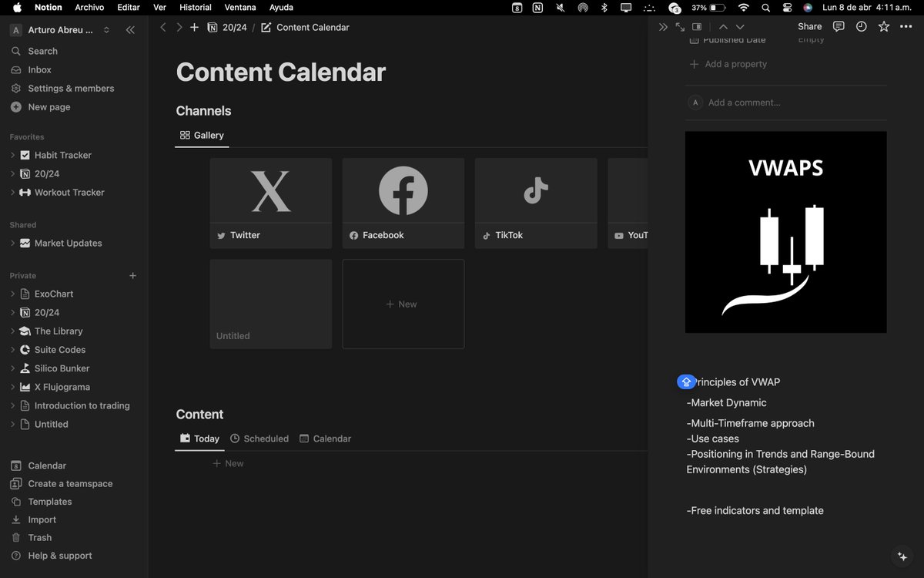The image size is (924, 578).
Task: Open macOS Spotlight search icon
Action: [x=765, y=7]
